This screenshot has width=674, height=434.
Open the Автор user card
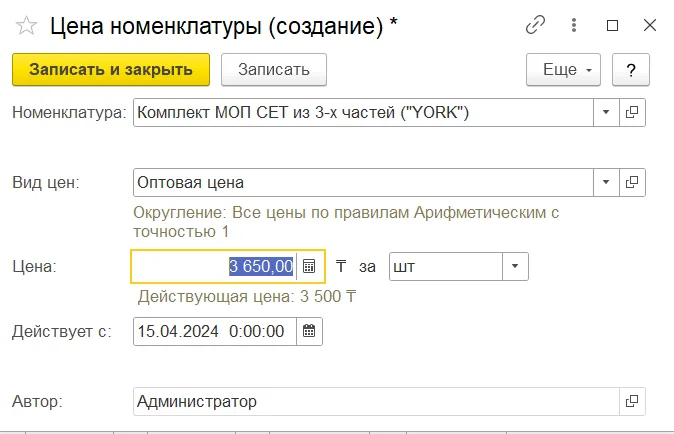632,401
